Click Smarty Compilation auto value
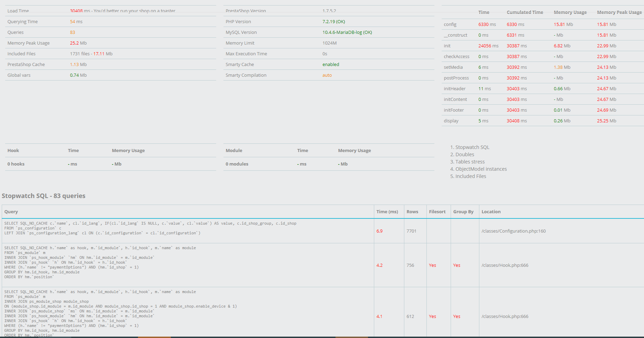The width and height of the screenshot is (644, 338). [327, 75]
